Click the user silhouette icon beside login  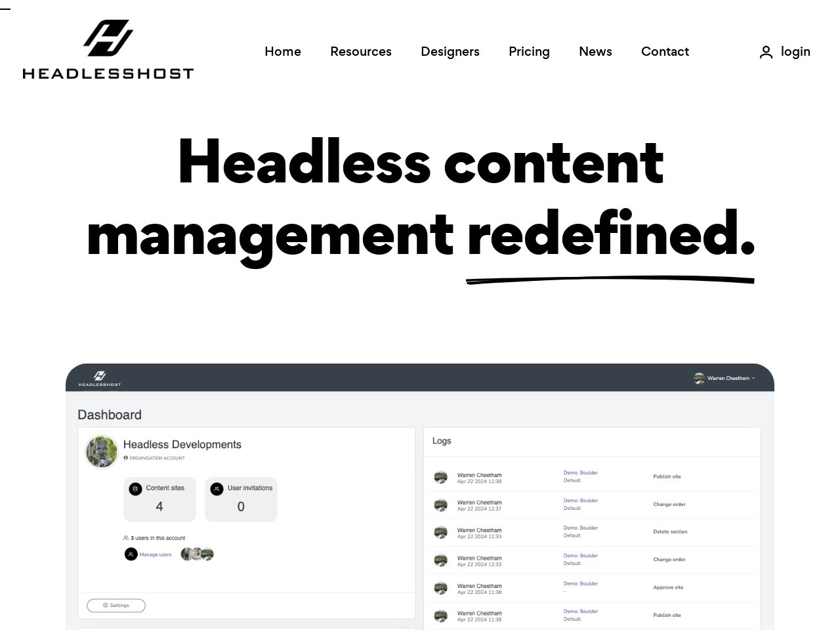(766, 52)
